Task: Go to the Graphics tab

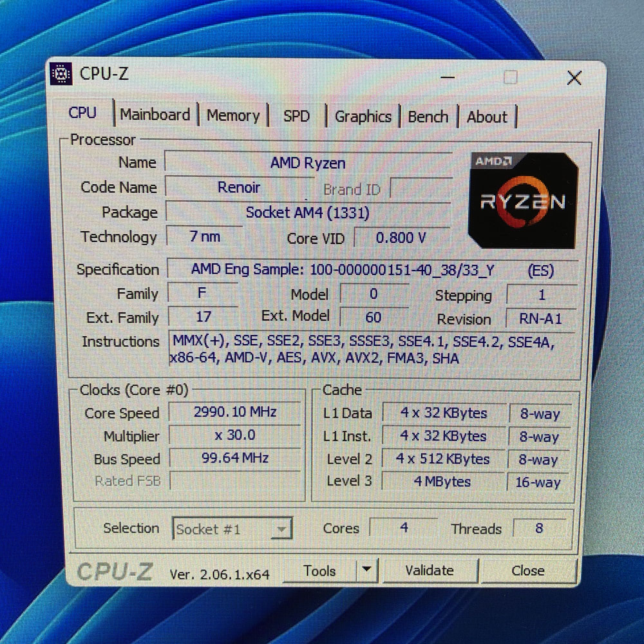Action: click(363, 117)
